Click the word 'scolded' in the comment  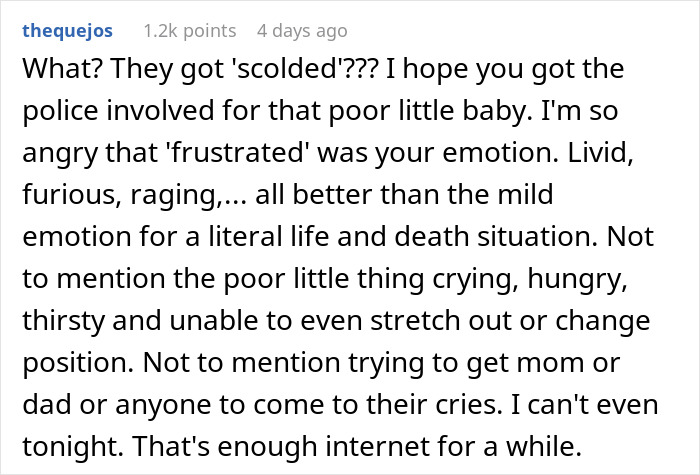pyautogui.click(x=287, y=68)
